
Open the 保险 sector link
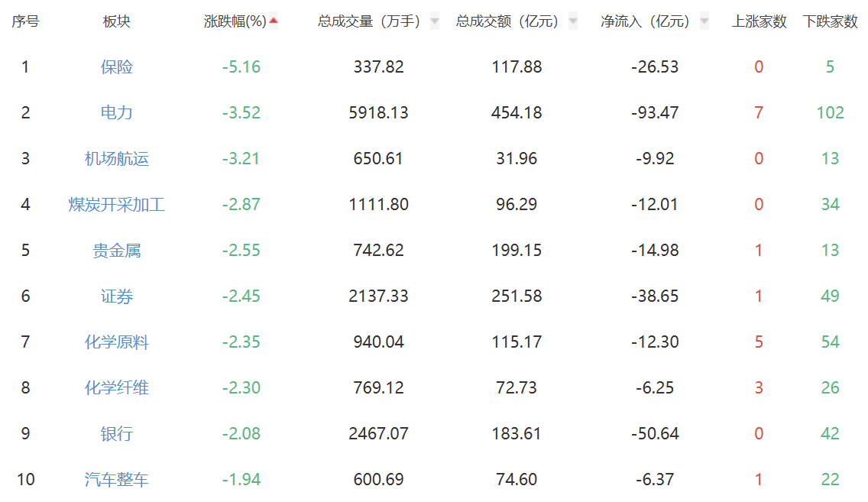pyautogui.click(x=116, y=67)
